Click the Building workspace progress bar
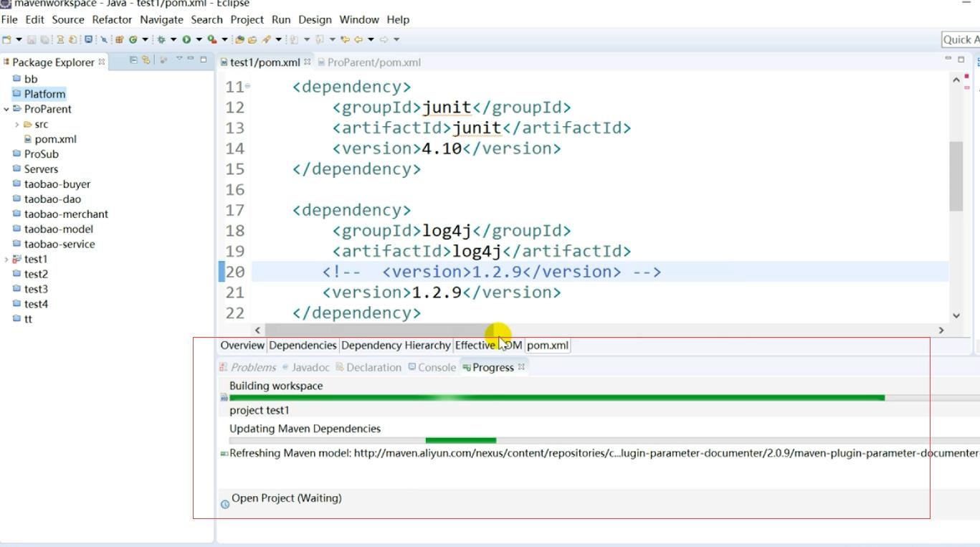Screen dimensions: 980x547 coord(604,397)
